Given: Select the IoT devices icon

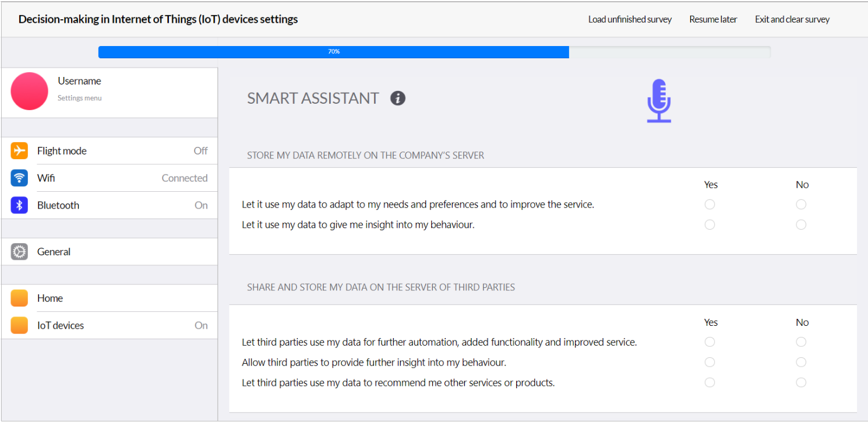Looking at the screenshot, I should click(x=19, y=325).
